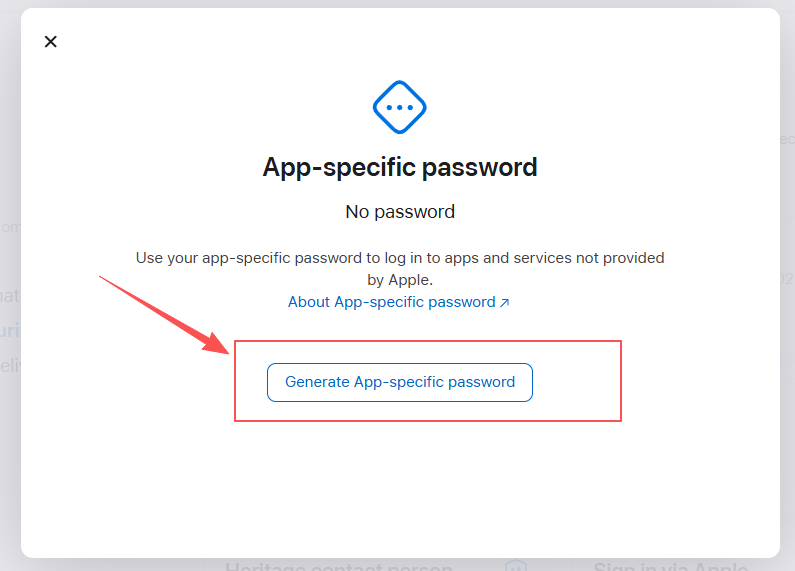Click the dimmed Heritage contact person card
The height and width of the screenshot is (571, 795).
point(339,565)
